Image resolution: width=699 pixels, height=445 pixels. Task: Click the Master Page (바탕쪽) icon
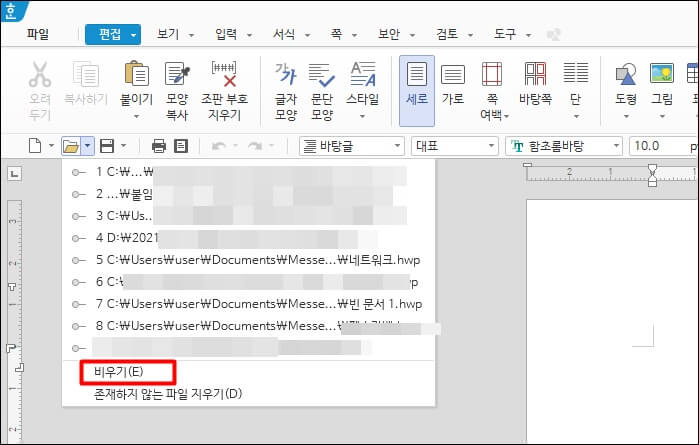[x=535, y=74]
